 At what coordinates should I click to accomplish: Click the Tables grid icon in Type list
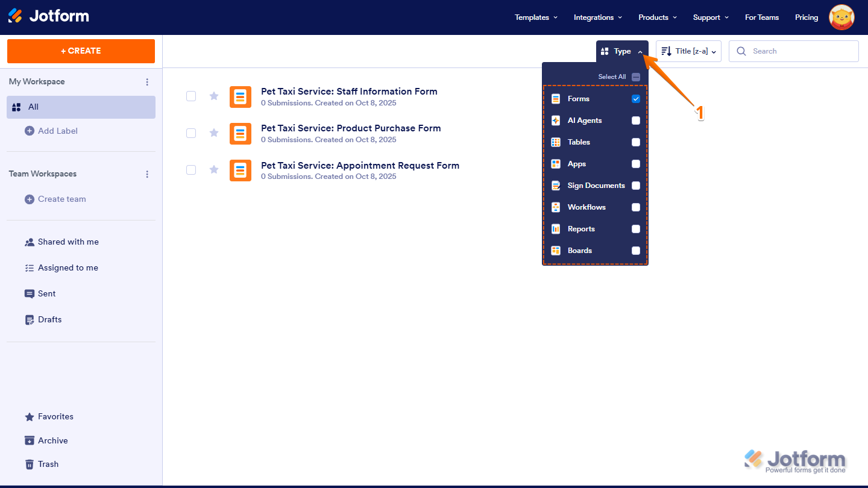click(x=556, y=142)
